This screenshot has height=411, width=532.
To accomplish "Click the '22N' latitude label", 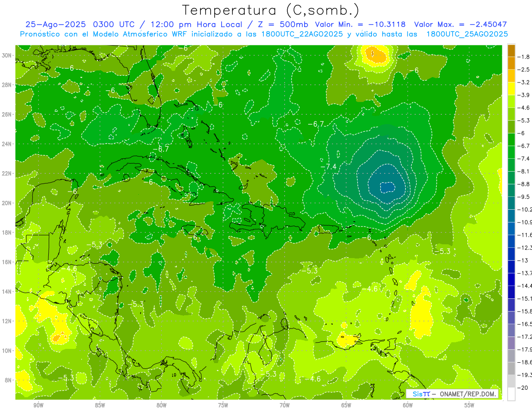I will coord(7,173).
